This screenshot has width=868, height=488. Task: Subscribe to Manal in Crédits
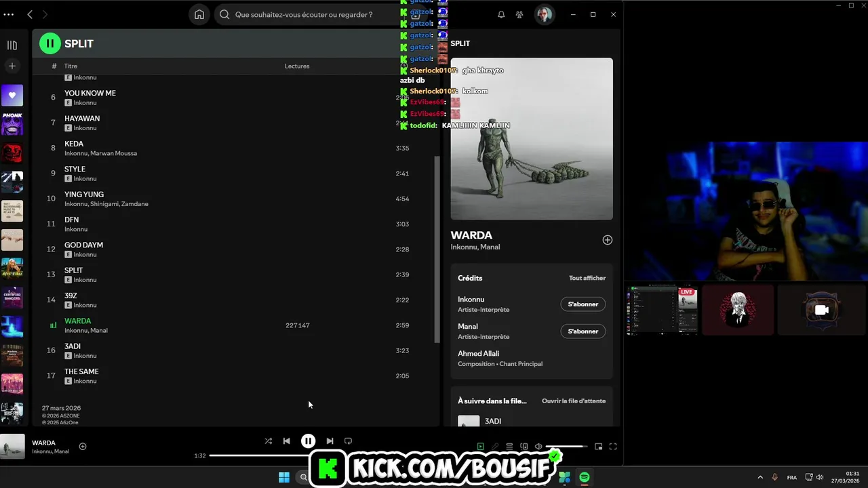coord(583,331)
